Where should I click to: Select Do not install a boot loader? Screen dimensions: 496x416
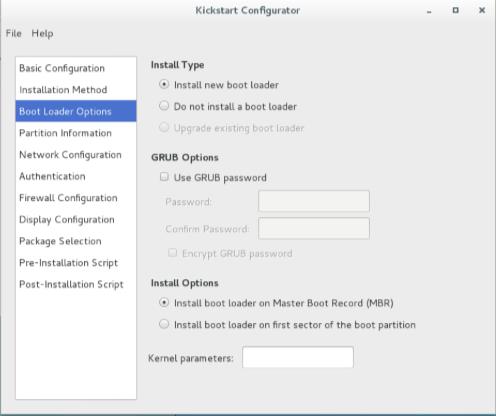(164, 106)
